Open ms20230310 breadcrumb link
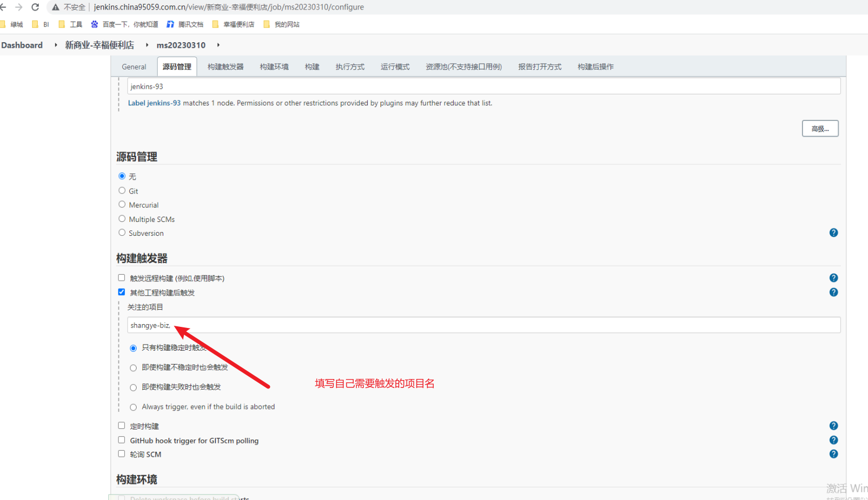The image size is (868, 500). 181,45
